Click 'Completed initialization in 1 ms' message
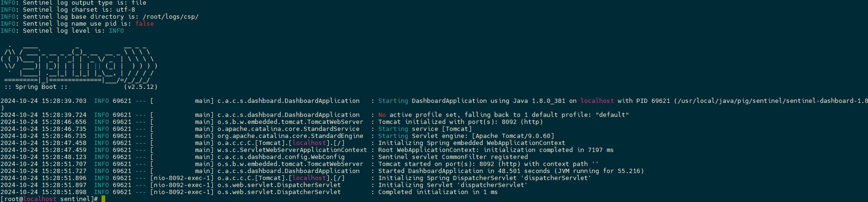This screenshot has width=868, height=202. tap(438, 192)
